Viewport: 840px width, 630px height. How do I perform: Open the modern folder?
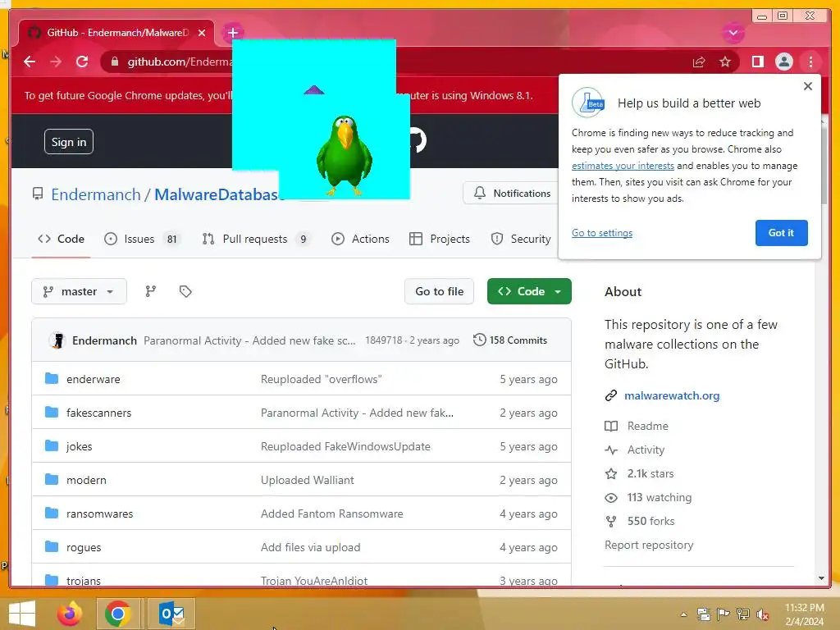tap(86, 481)
